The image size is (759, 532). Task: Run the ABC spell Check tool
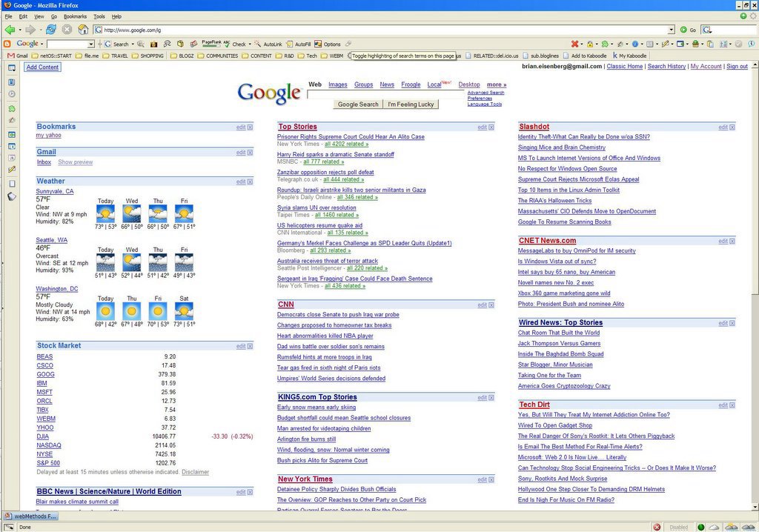(235, 44)
